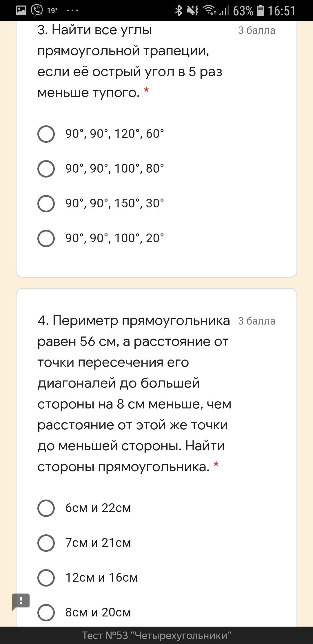Viewport: 313px width, 644px height.
Task: Tap the three-dots notification overflow icon
Action: pyautogui.click(x=72, y=11)
